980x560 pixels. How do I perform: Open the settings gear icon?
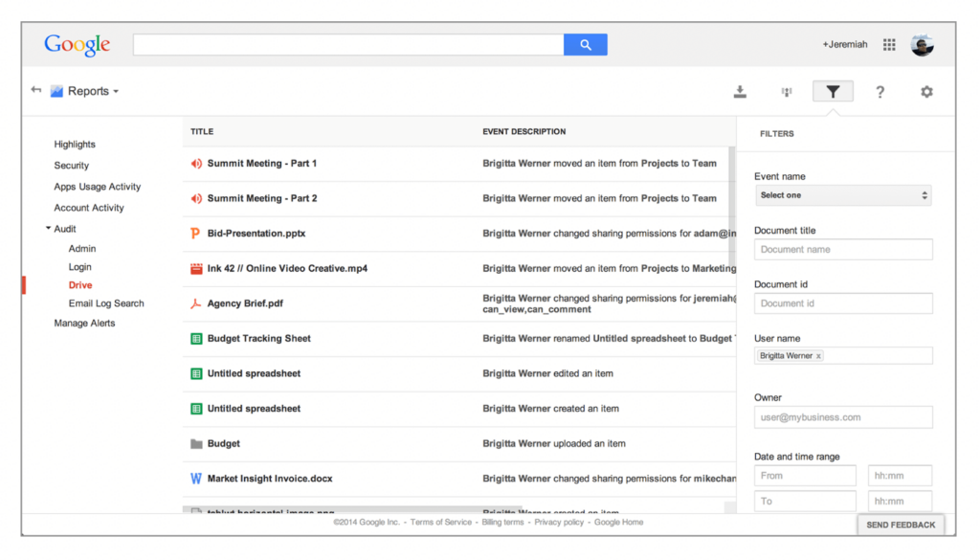[925, 92]
